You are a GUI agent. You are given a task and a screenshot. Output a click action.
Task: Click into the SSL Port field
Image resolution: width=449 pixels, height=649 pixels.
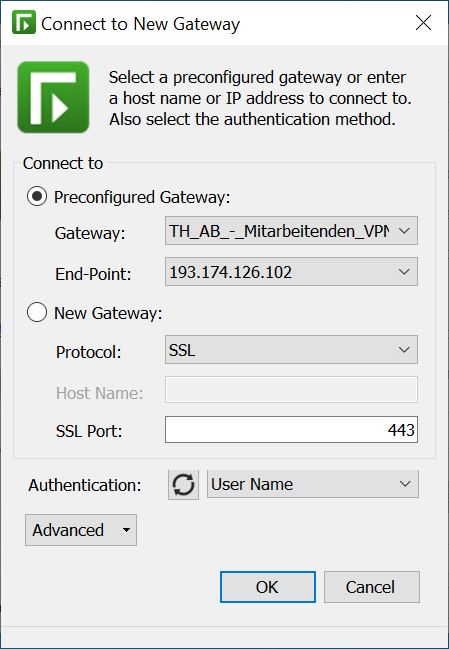tap(291, 430)
